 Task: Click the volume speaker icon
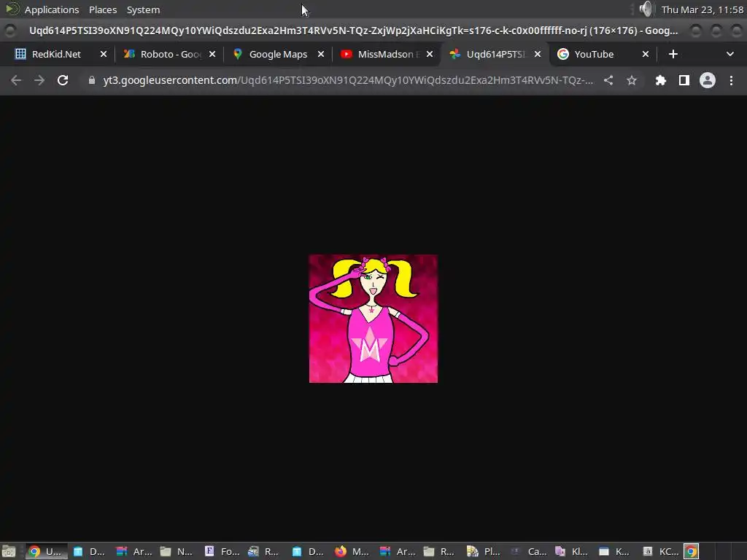click(x=646, y=9)
